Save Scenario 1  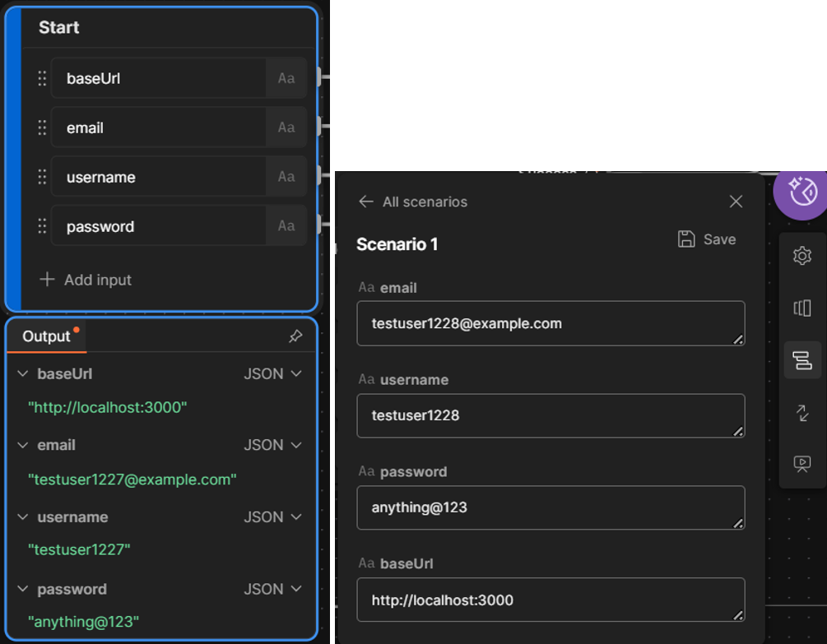tap(706, 239)
